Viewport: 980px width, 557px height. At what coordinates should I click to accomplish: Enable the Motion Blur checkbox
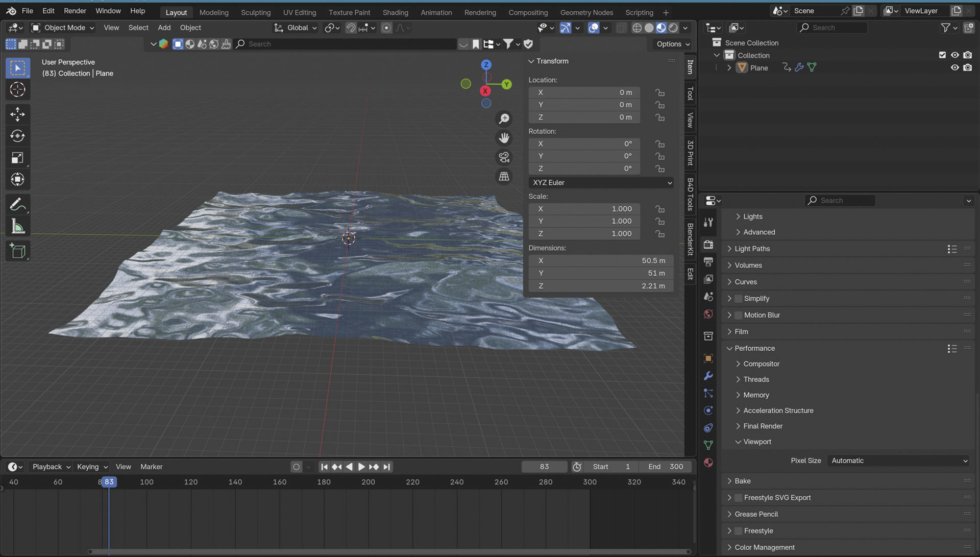click(x=738, y=315)
